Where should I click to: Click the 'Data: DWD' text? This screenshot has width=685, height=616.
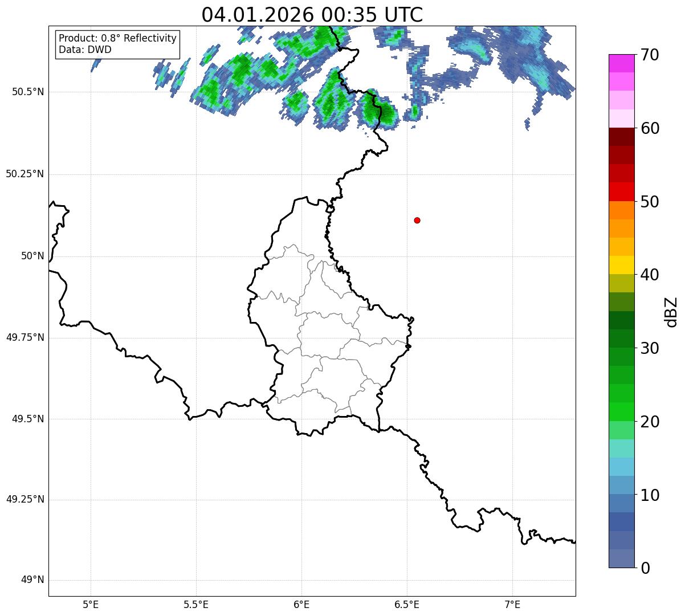point(85,50)
